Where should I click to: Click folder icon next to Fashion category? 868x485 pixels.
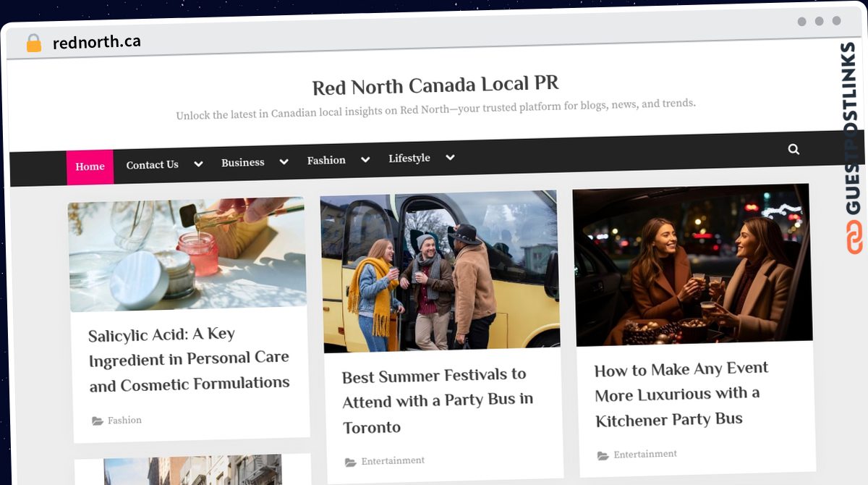tap(97, 421)
